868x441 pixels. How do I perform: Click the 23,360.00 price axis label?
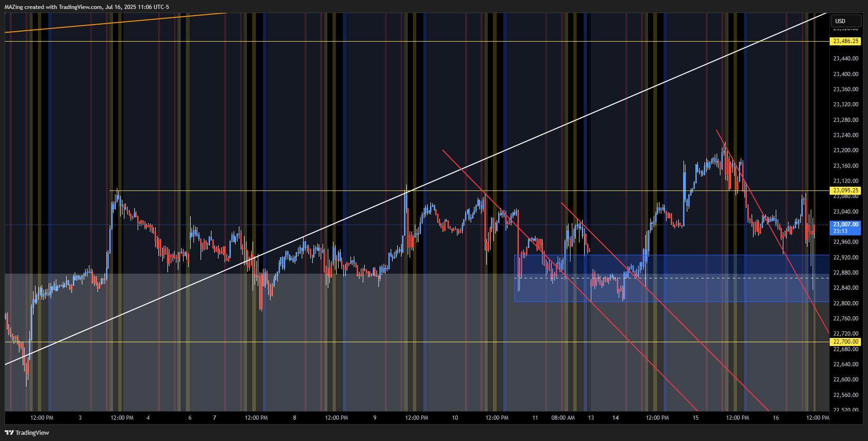pos(846,89)
